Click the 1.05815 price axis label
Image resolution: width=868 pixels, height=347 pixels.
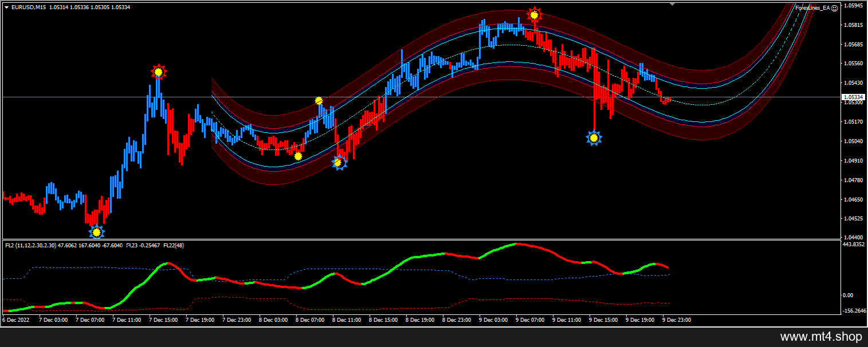click(853, 25)
